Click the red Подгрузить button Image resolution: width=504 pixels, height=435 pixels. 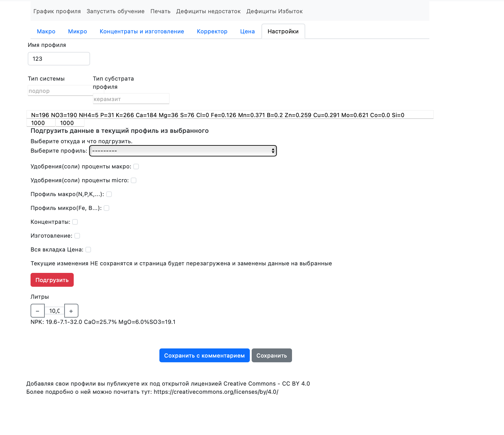[x=52, y=280]
